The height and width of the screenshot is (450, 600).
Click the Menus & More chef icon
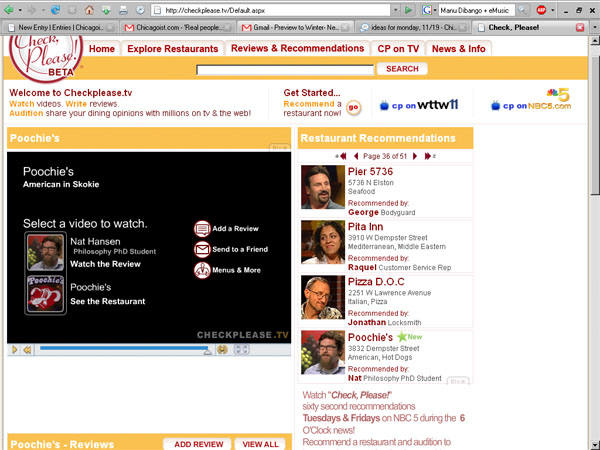[202, 270]
